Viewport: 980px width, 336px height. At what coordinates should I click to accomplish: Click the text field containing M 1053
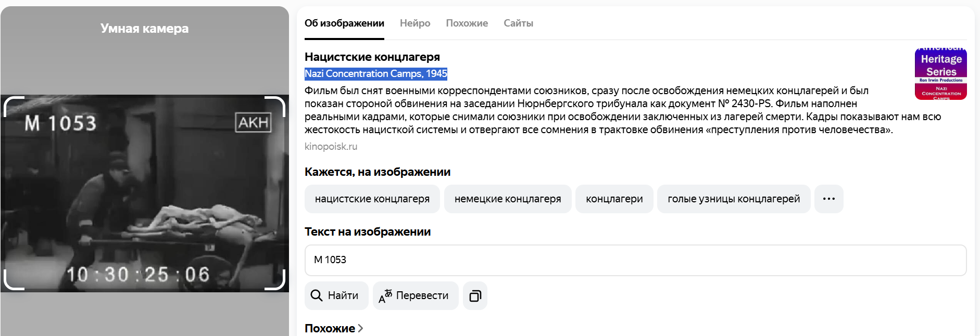(x=635, y=260)
